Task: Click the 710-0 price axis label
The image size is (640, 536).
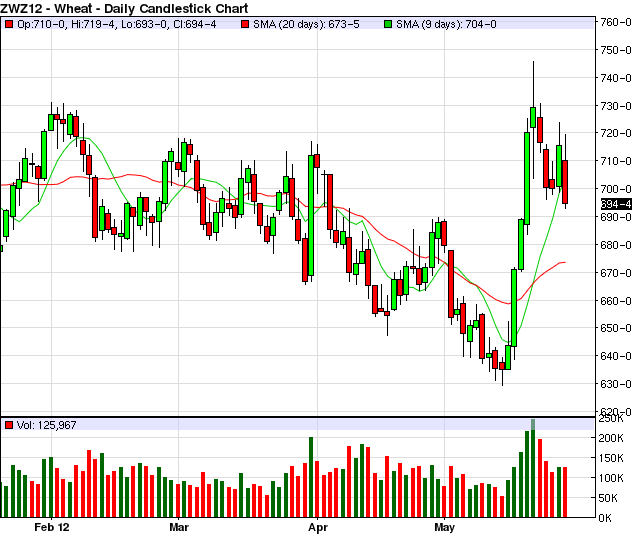Action: (616, 161)
